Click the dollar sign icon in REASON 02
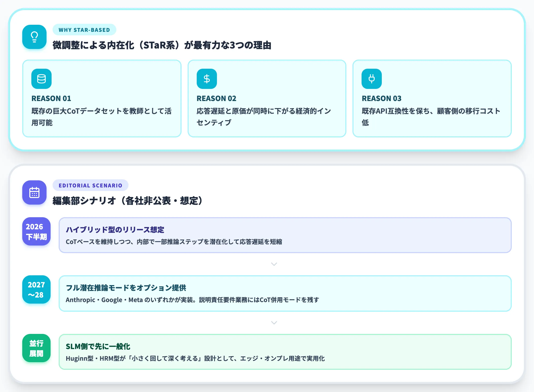Viewport: 534px width, 392px height. click(x=207, y=79)
